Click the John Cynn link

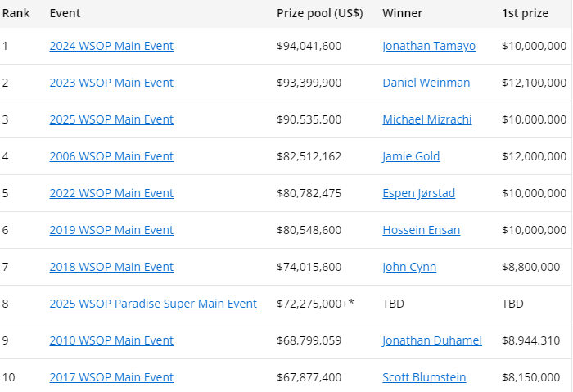click(x=409, y=267)
